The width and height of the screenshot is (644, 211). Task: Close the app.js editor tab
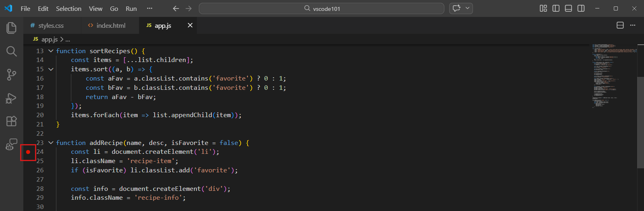pos(190,25)
